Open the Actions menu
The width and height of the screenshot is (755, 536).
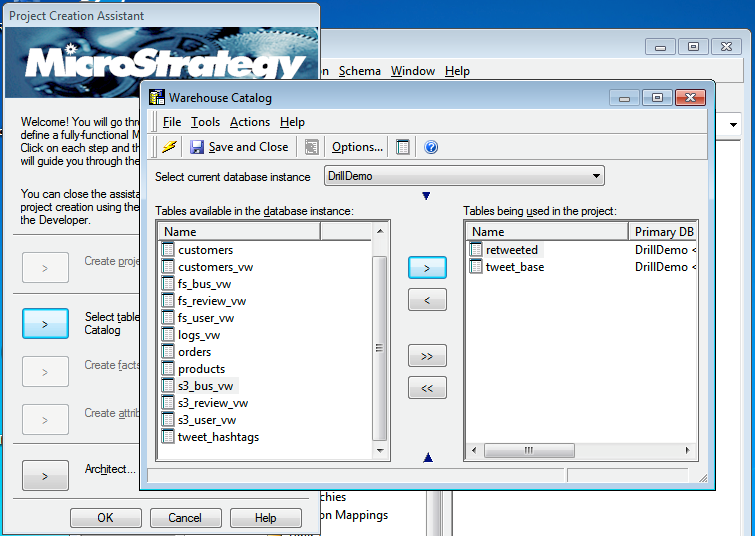[249, 122]
